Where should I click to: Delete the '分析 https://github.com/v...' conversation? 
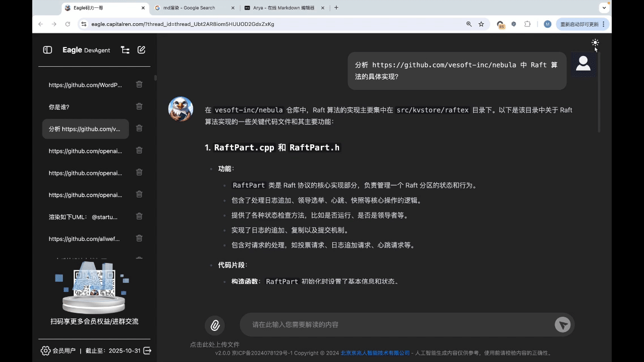(x=139, y=128)
